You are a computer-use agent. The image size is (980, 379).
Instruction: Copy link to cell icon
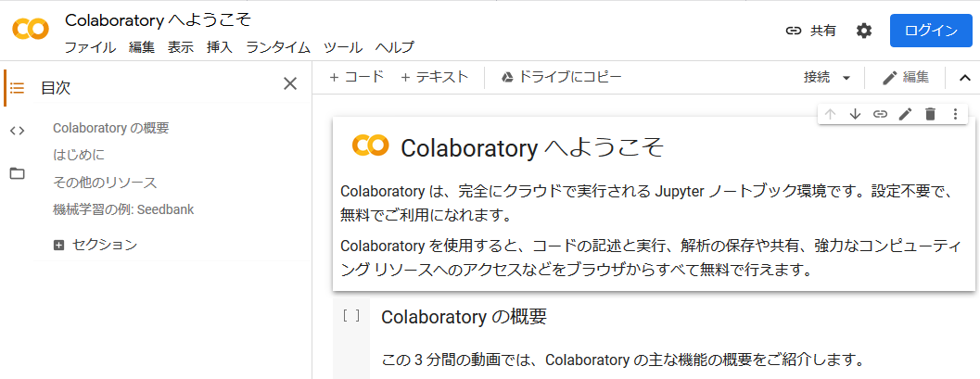[x=880, y=114]
